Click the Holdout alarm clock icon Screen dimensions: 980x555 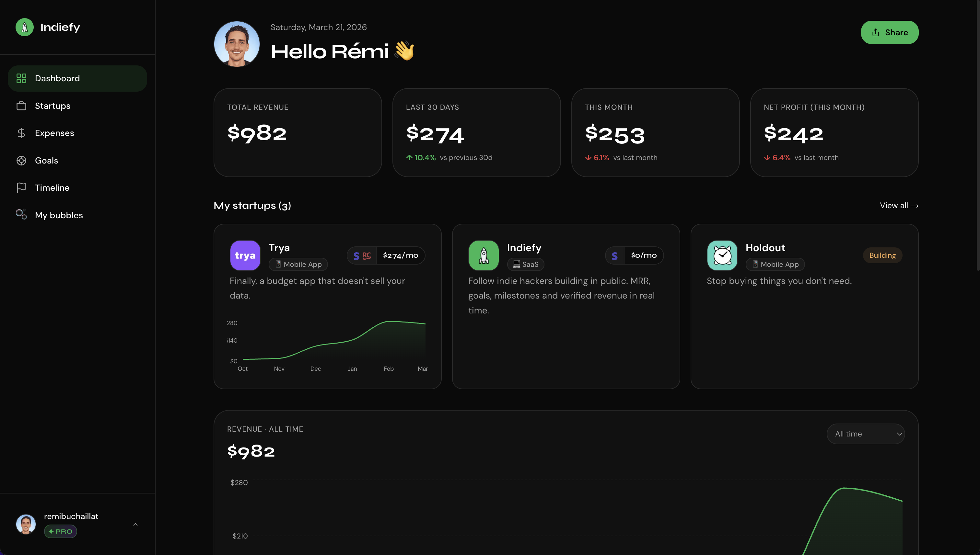tap(722, 255)
